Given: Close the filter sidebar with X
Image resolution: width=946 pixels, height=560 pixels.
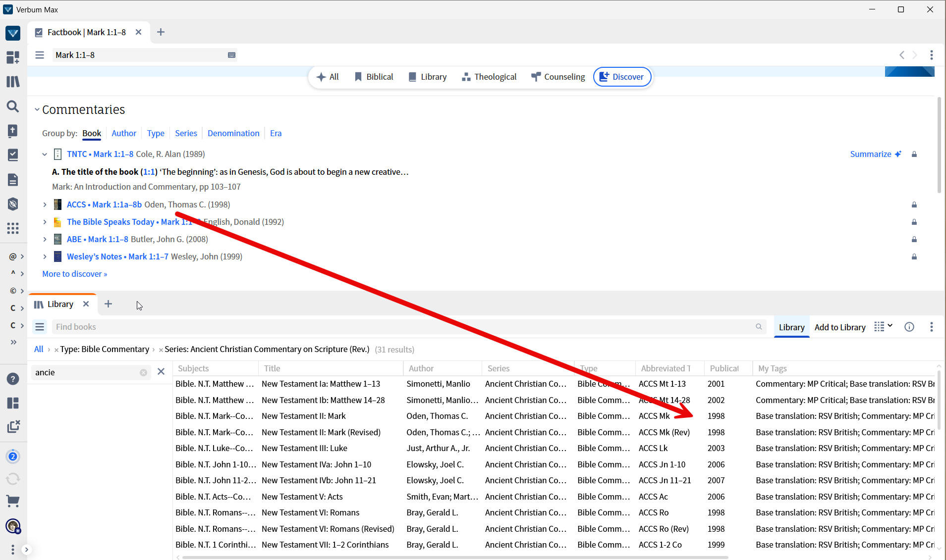Looking at the screenshot, I should tap(161, 372).
